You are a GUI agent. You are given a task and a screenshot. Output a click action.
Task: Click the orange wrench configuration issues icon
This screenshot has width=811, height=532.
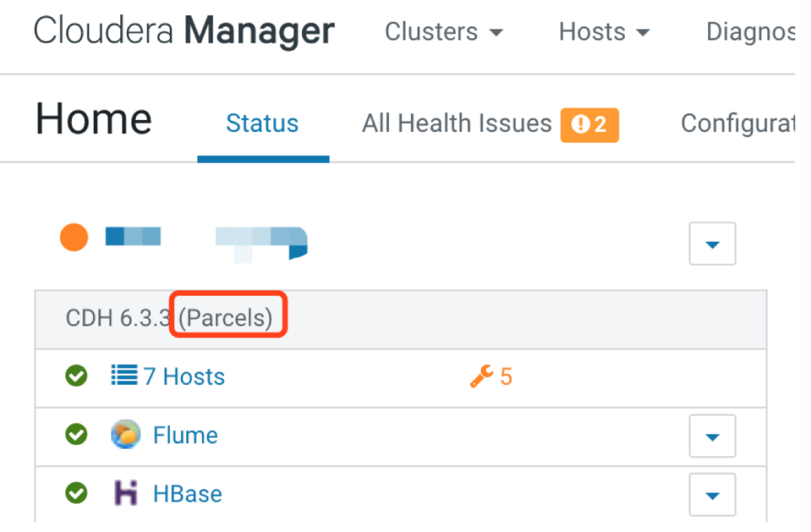[481, 375]
